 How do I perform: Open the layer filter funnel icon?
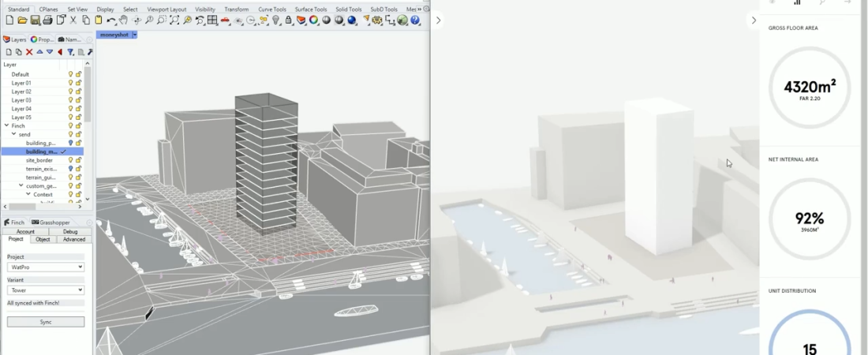(x=70, y=52)
